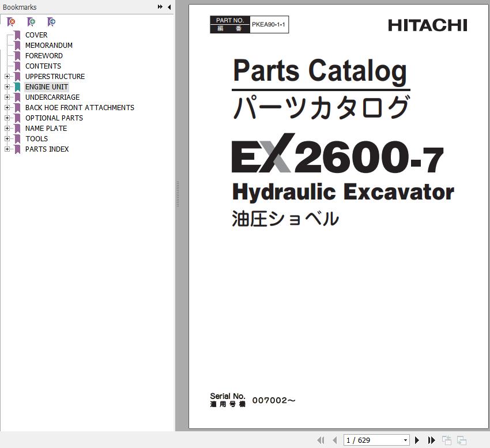Click the add bookmark icon
The image size is (490, 448).
click(x=31, y=22)
